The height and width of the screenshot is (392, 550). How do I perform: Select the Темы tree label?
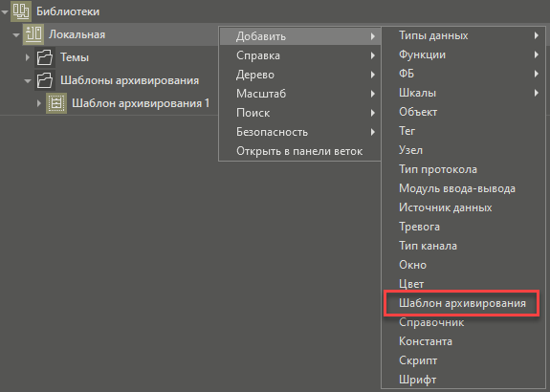[75, 57]
